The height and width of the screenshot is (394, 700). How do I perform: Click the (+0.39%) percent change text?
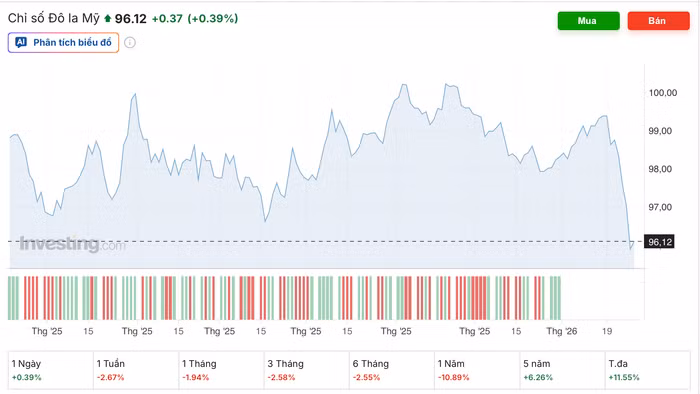[213, 19]
